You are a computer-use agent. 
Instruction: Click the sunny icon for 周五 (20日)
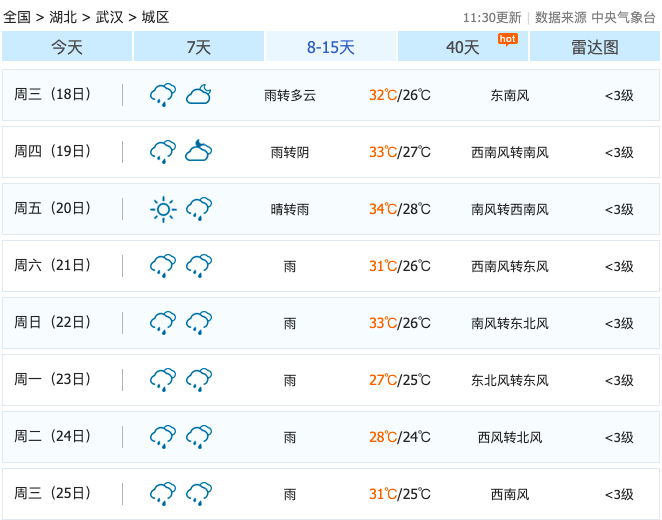tap(163, 208)
